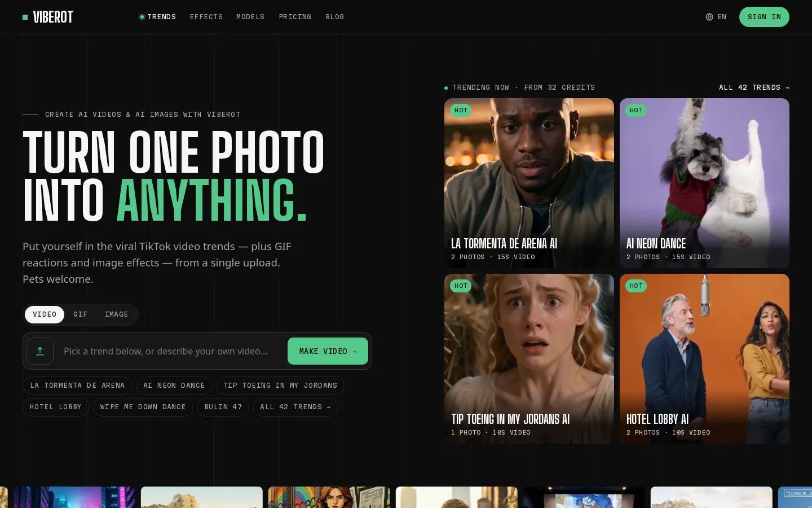The height and width of the screenshot is (508, 812).
Task: Open the All 42 Trends chip
Action: [295, 407]
